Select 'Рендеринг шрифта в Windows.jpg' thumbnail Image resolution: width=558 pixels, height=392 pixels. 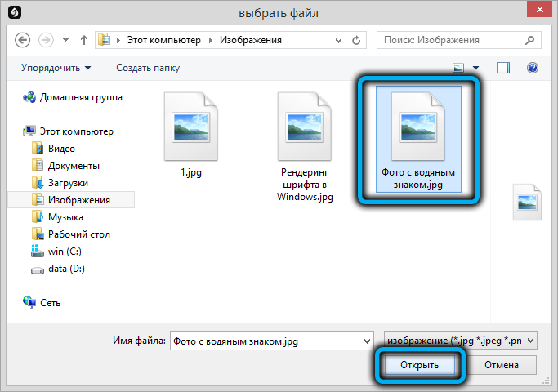coord(304,127)
